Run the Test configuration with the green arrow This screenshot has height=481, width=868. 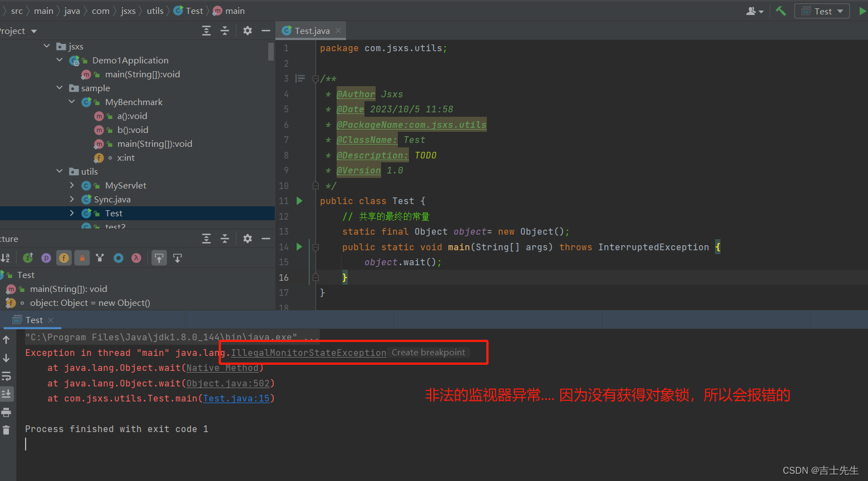[862, 11]
